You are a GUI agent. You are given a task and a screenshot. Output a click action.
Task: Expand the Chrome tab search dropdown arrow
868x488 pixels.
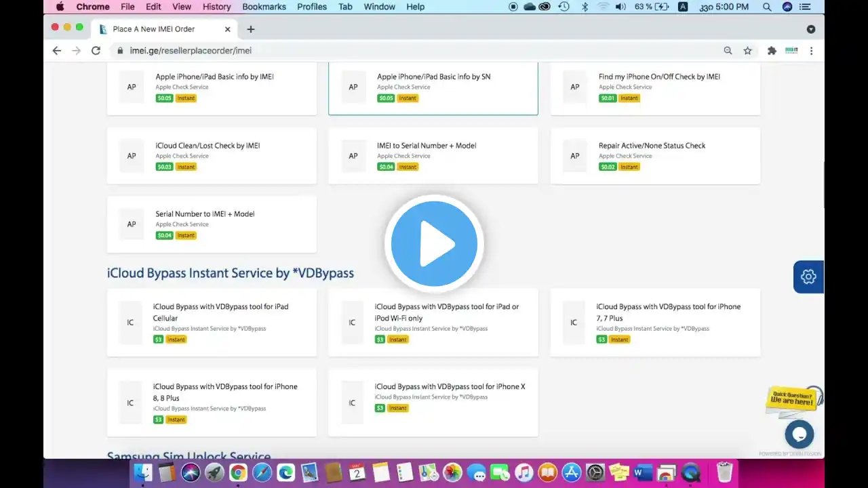tap(810, 29)
